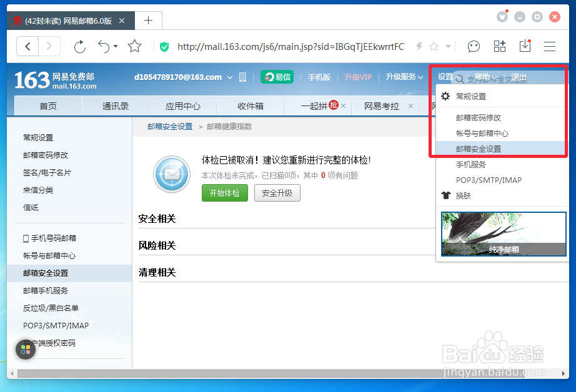
Task: Click the 纯净邮箱 skin thumbnail
Action: click(504, 234)
